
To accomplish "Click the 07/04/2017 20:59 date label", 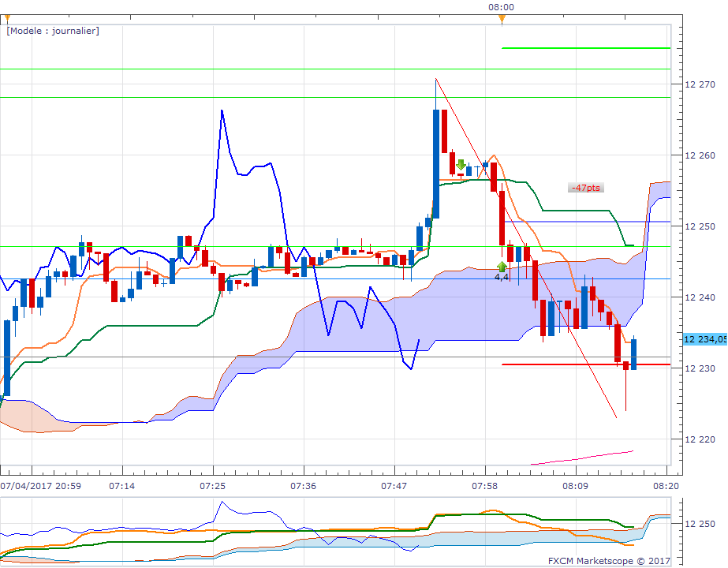I will click(40, 486).
